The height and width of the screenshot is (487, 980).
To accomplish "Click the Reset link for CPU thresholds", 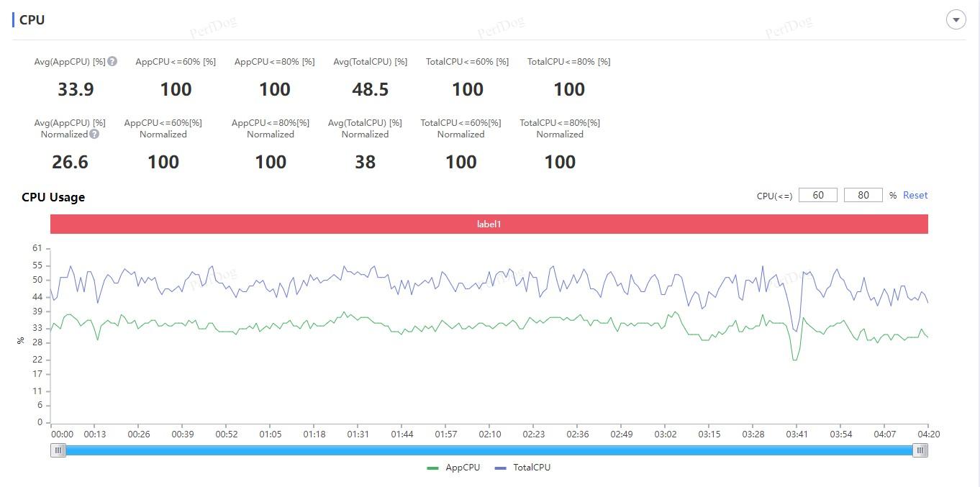I will tap(915, 195).
